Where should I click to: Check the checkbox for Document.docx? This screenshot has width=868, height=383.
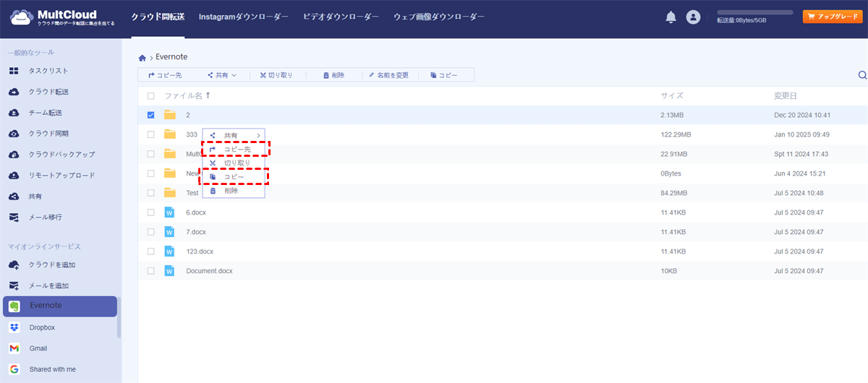pos(150,271)
